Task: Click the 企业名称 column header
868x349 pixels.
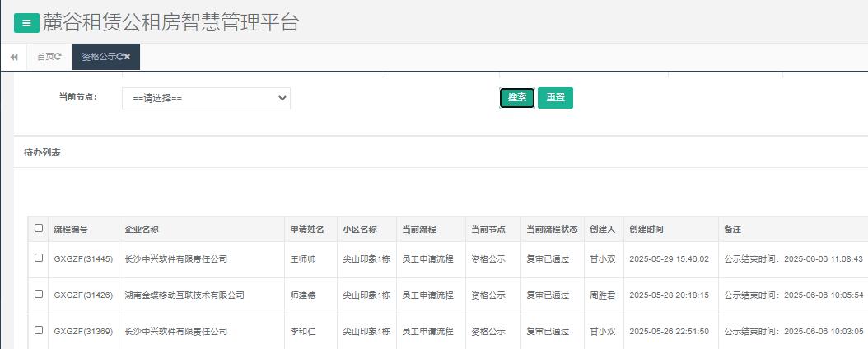Action: (142, 230)
